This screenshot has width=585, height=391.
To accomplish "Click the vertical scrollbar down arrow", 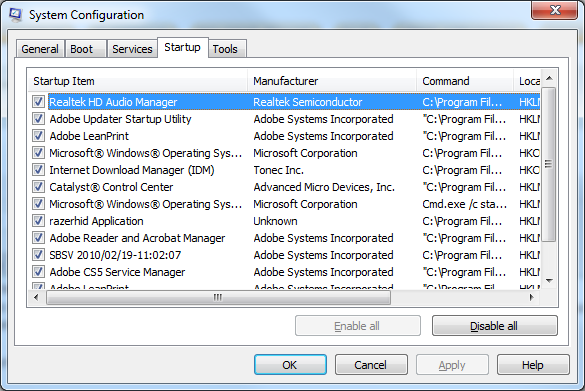I will click(x=549, y=281).
